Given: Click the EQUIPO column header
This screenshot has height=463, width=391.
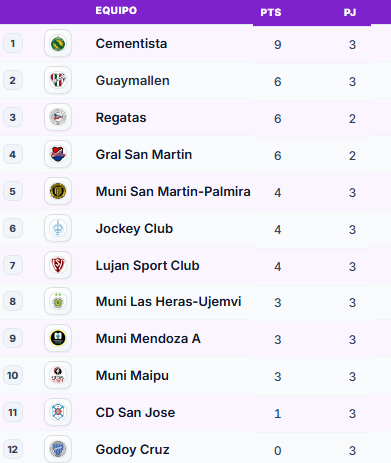Looking at the screenshot, I should [116, 10].
